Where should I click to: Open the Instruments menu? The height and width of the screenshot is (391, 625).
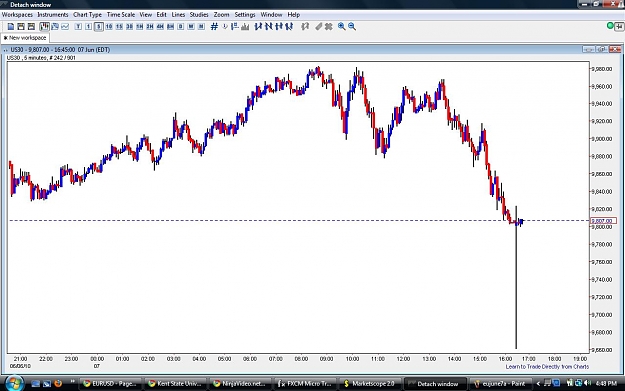[x=53, y=15]
